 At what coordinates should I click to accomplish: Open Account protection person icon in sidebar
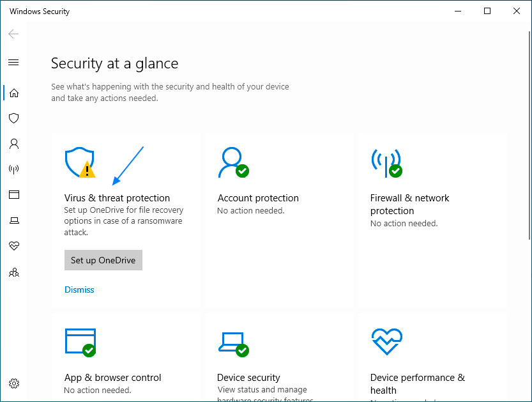click(x=14, y=144)
